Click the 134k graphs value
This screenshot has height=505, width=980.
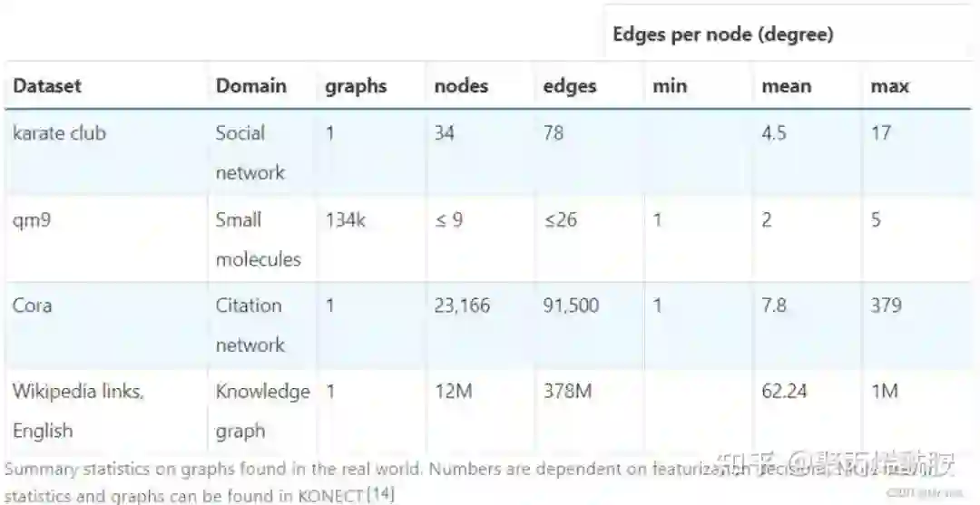tap(345, 220)
